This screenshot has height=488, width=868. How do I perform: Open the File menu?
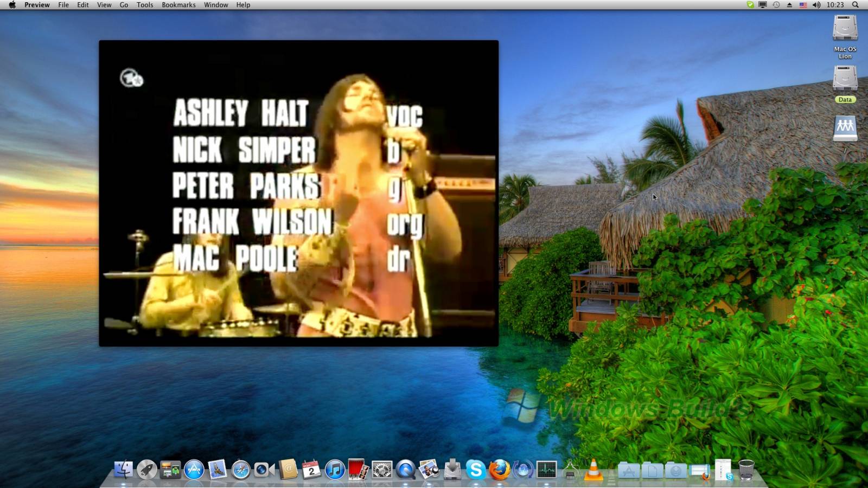pyautogui.click(x=63, y=5)
